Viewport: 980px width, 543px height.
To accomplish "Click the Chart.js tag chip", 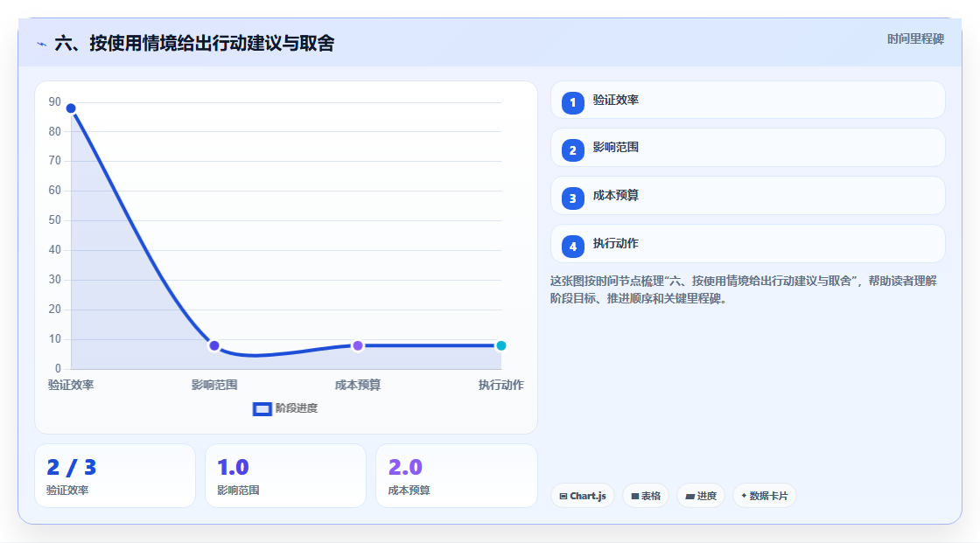I will click(x=583, y=496).
